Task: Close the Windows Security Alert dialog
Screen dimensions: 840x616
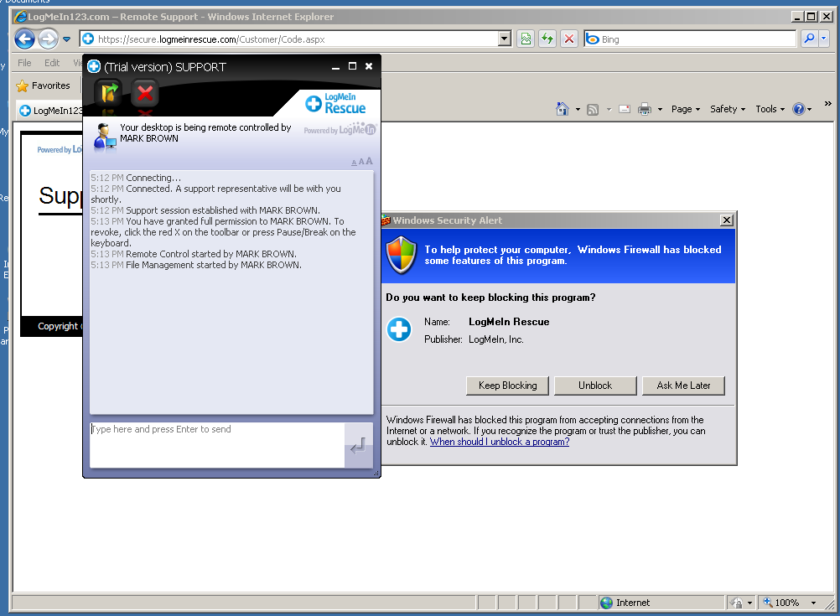Action: point(727,220)
